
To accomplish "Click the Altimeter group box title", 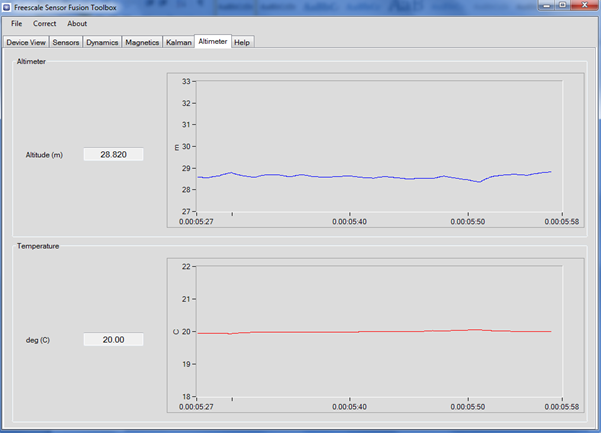I will [31, 61].
